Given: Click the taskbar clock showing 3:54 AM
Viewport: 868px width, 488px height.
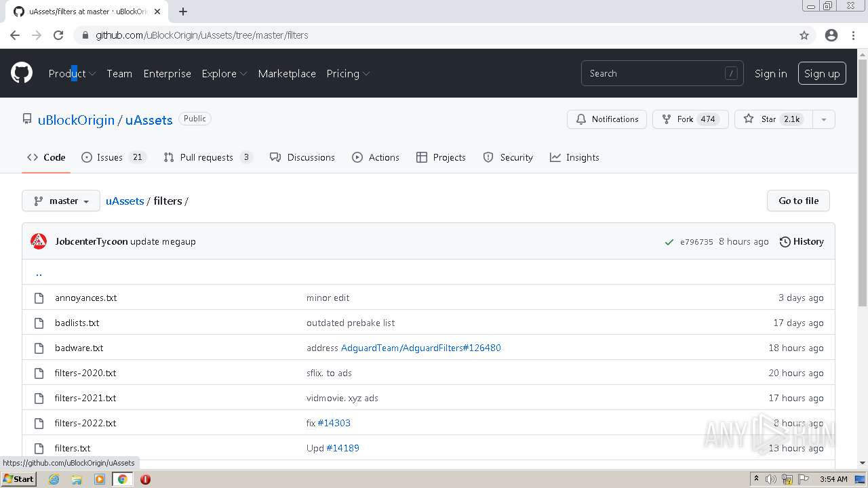Looking at the screenshot, I should tap(833, 479).
